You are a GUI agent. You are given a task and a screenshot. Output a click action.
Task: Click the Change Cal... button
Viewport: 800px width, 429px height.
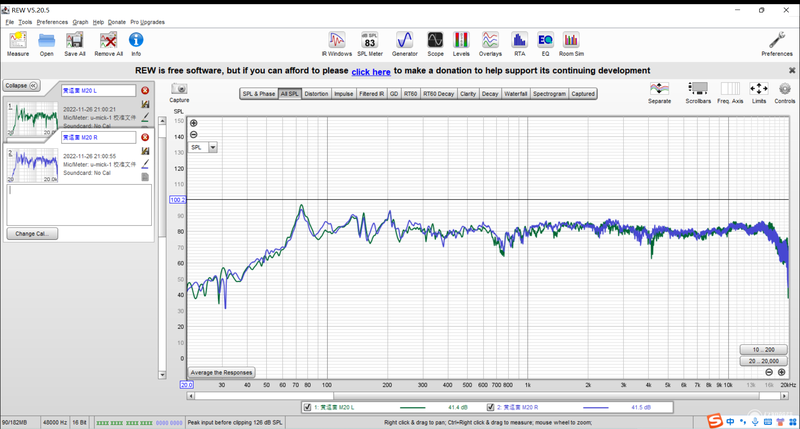click(32, 234)
